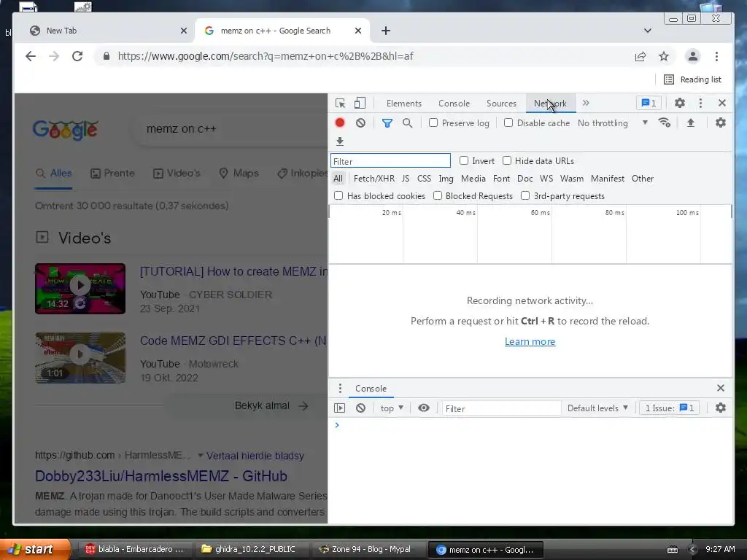
Task: Create live expression eye icon
Action: click(x=424, y=408)
